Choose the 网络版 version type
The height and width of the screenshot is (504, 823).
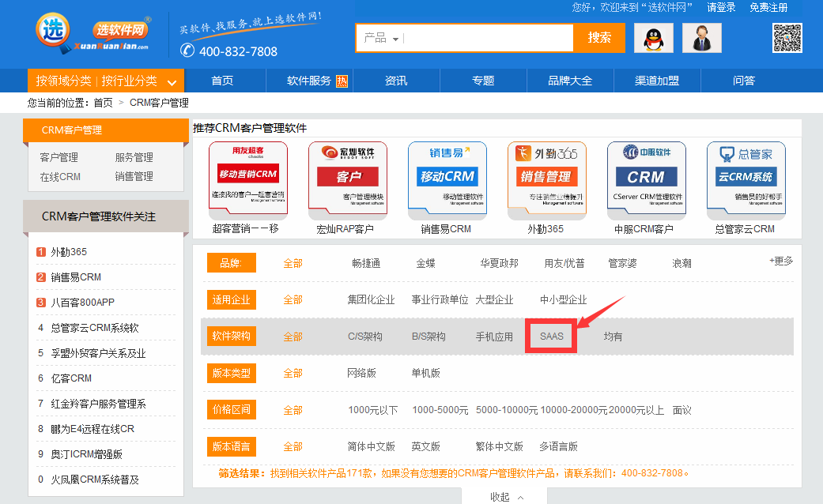361,373
